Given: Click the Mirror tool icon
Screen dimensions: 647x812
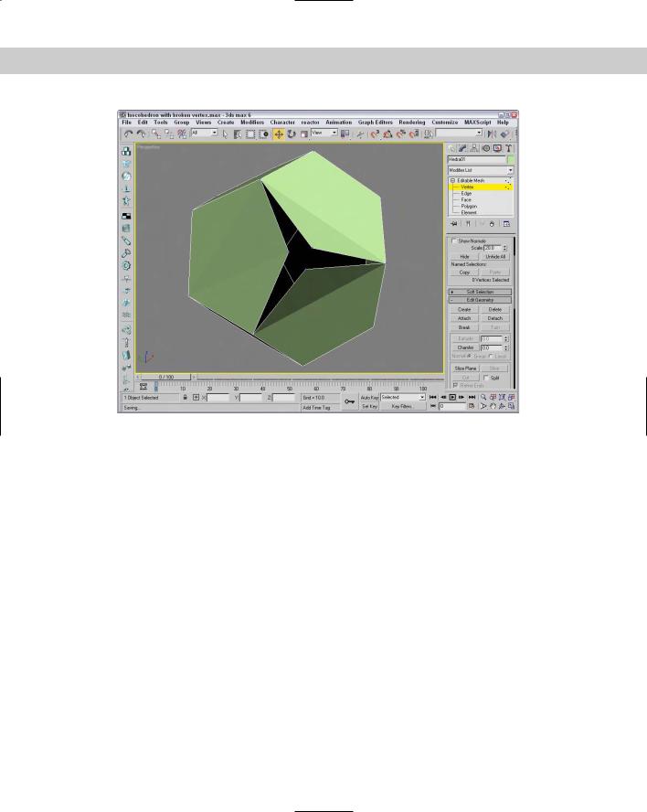Looking at the screenshot, I should coord(492,134).
